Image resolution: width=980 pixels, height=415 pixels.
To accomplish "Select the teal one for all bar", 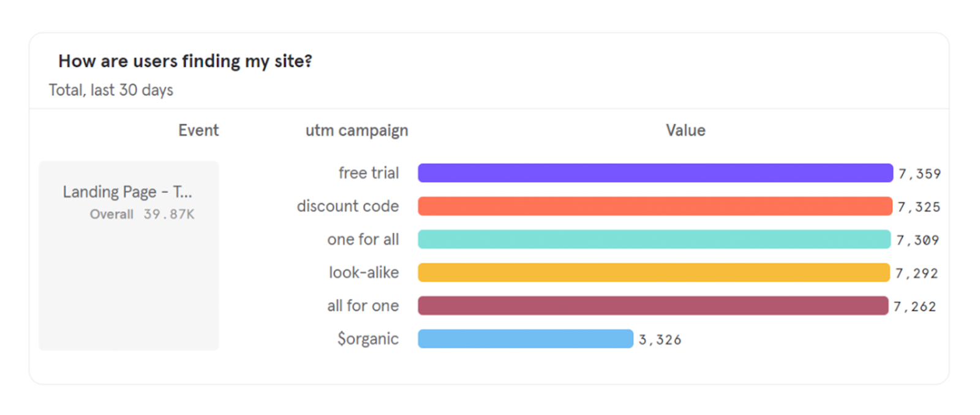I will (654, 239).
